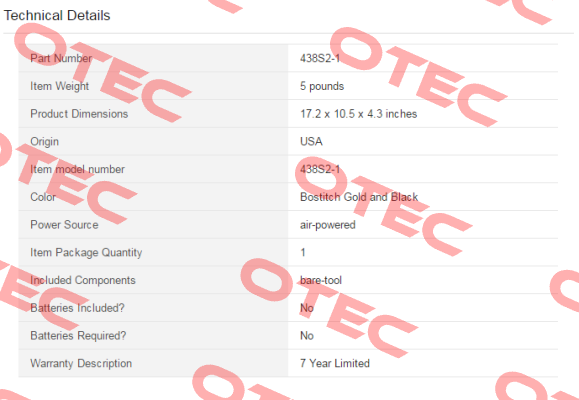Click the air-powered value

click(x=328, y=225)
